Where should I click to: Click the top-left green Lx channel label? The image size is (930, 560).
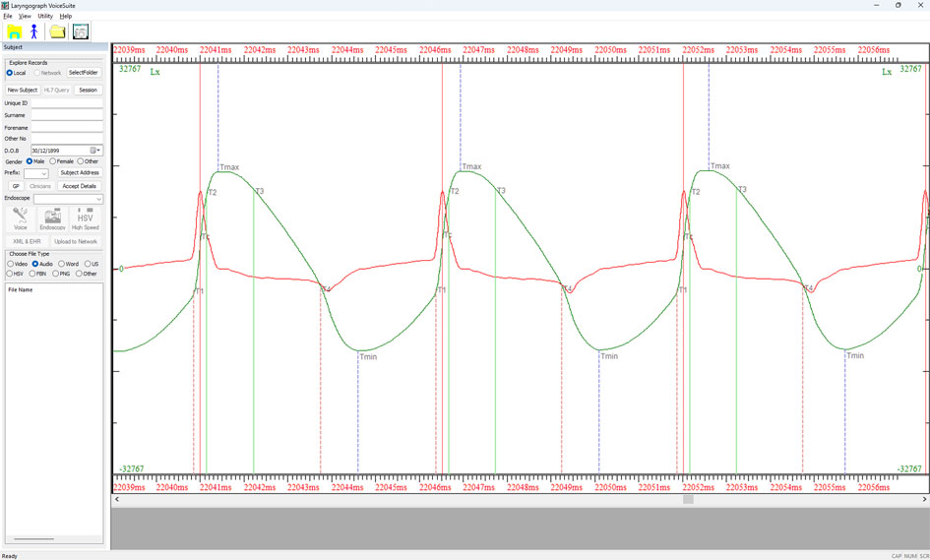(x=155, y=72)
